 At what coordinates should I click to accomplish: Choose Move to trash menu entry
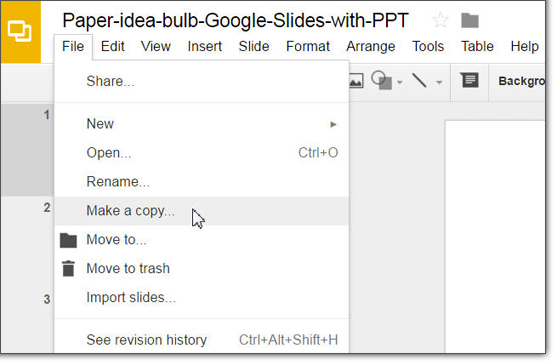point(202,269)
